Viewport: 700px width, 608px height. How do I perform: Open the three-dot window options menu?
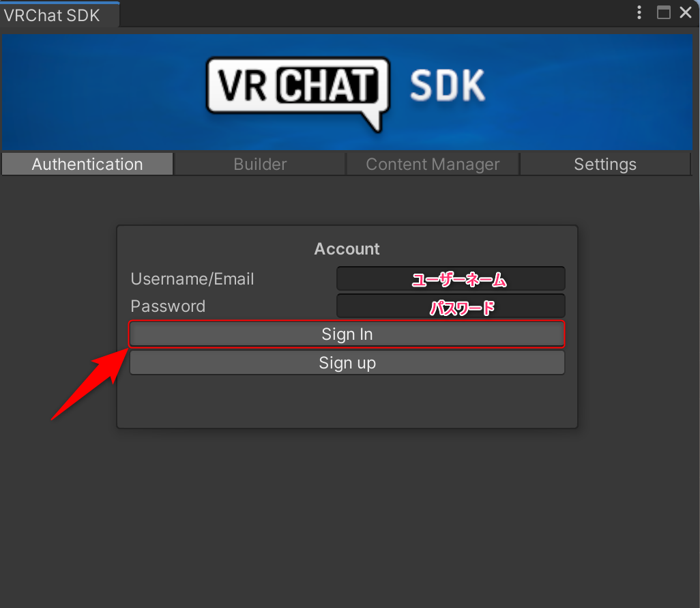pyautogui.click(x=639, y=12)
